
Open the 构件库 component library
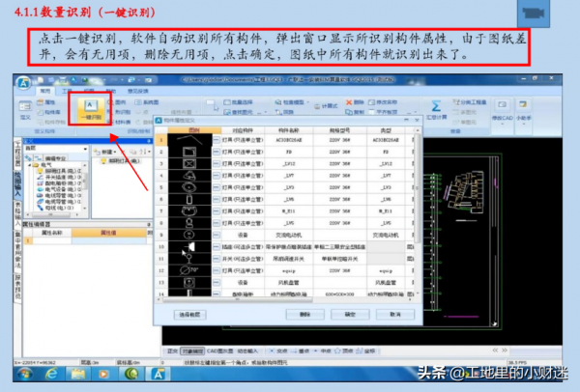48,112
